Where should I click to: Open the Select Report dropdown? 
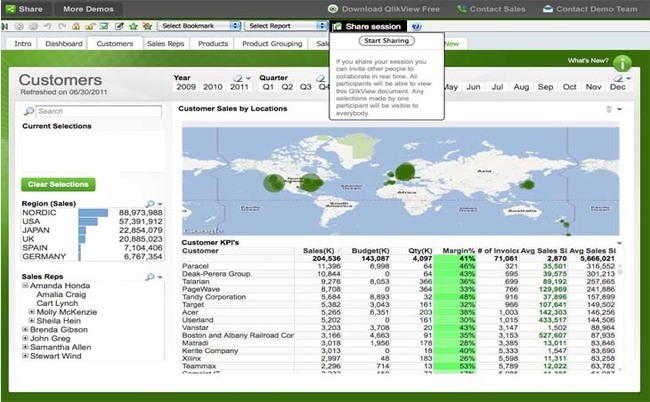tap(284, 26)
